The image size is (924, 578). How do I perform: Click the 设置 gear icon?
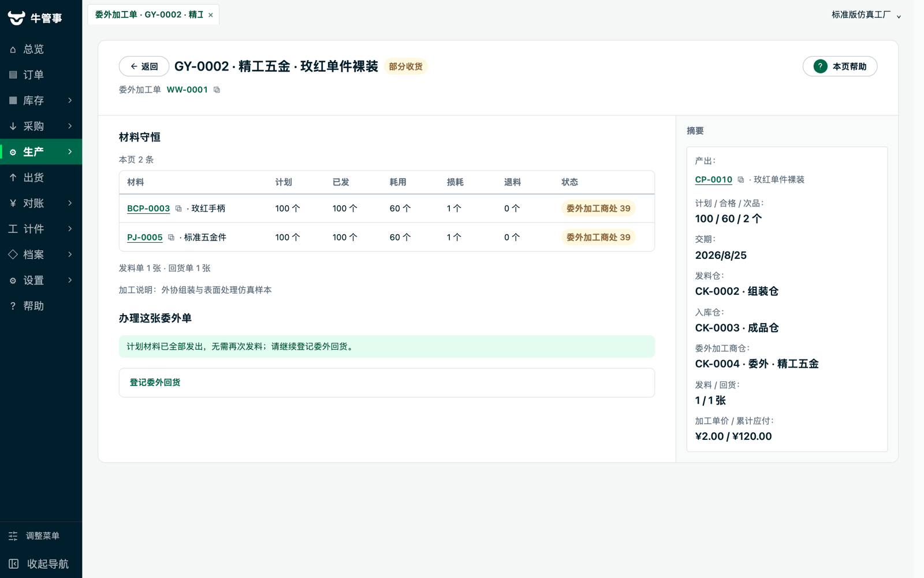click(x=13, y=280)
